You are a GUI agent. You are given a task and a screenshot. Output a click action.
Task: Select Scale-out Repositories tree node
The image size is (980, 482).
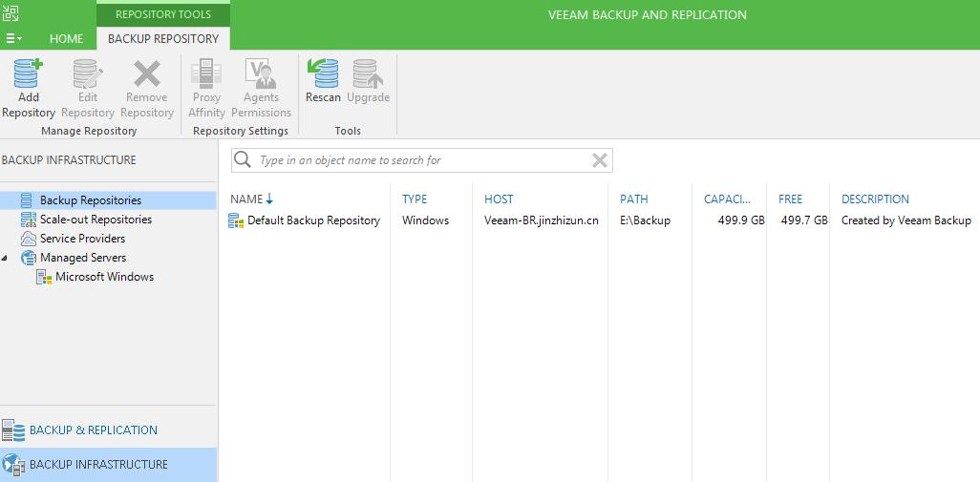coord(96,220)
